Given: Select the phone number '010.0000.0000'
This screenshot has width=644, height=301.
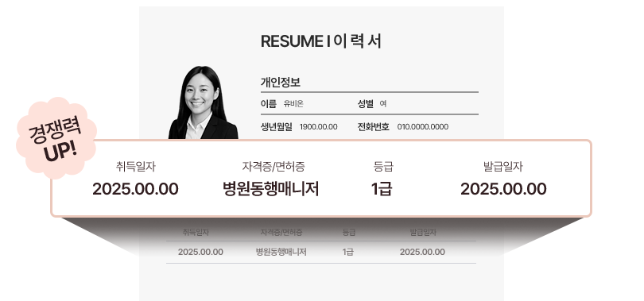Looking at the screenshot, I should [x=423, y=127].
